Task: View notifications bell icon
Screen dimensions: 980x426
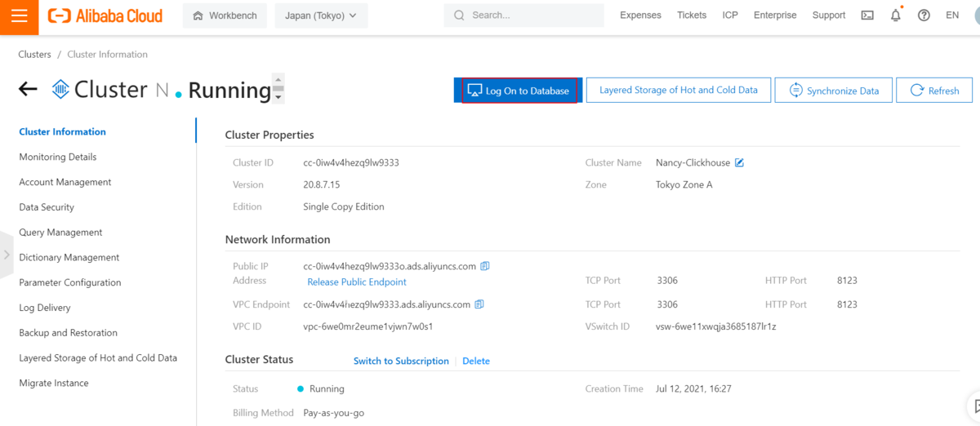Action: tap(896, 16)
